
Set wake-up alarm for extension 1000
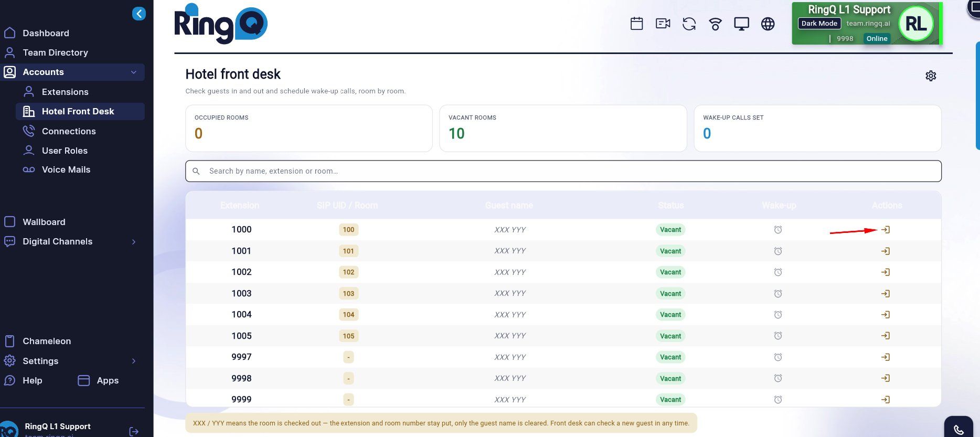(778, 230)
